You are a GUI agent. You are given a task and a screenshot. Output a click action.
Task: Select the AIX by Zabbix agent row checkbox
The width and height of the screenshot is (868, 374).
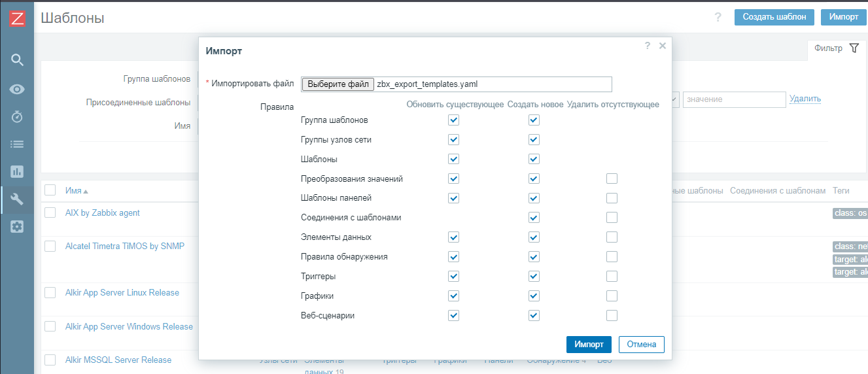click(x=50, y=212)
